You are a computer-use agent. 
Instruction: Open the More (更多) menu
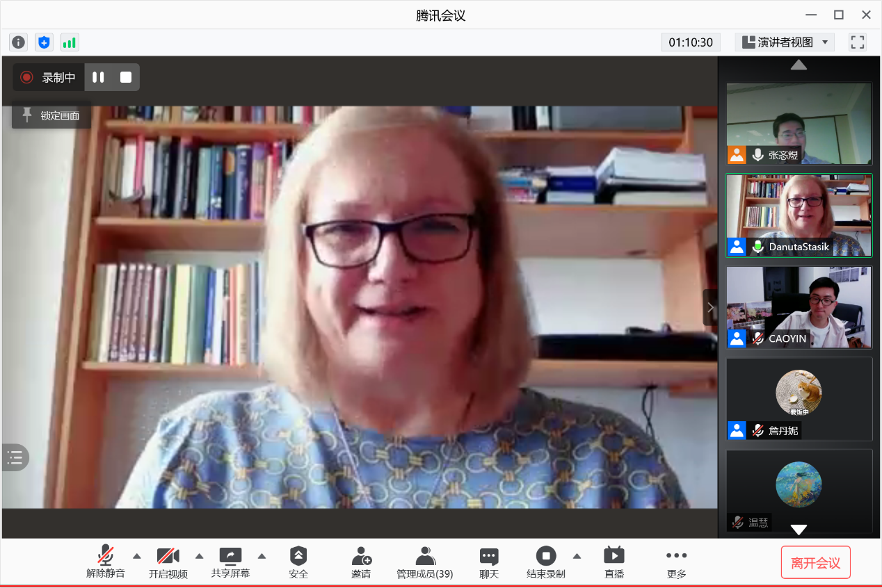click(676, 562)
